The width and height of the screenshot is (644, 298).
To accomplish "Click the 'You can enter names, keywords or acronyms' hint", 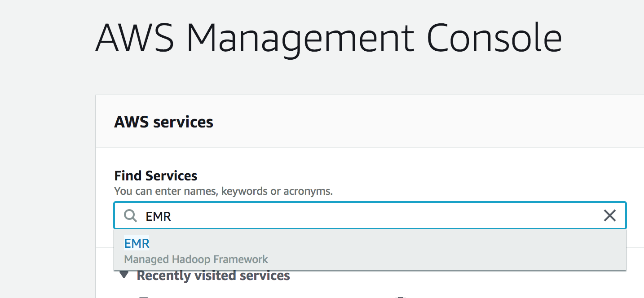I will (223, 191).
